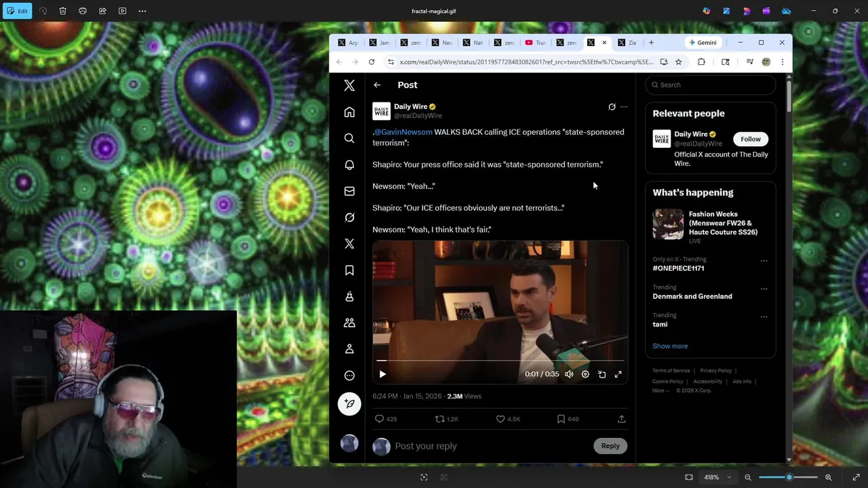
Task: Switch to the 'Jam' browser tab
Action: (380, 43)
